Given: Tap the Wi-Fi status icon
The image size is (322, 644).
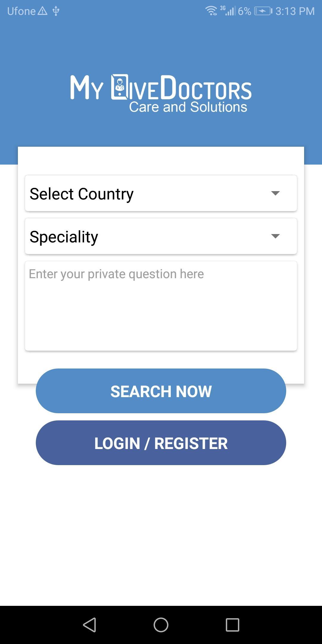Looking at the screenshot, I should 211,11.
